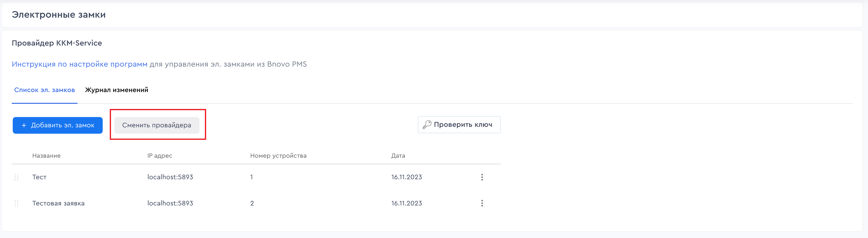The width and height of the screenshot is (868, 238).
Task: Grab the drag handle for Тест row
Action: point(17,177)
